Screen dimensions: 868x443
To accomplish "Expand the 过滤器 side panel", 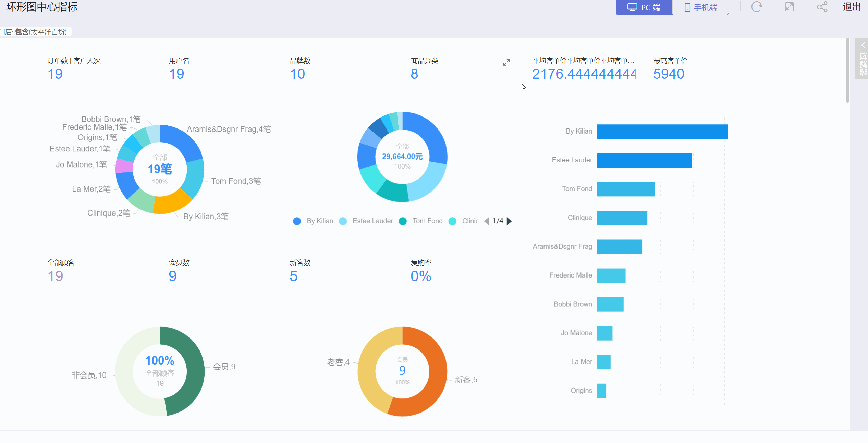I will click(x=863, y=58).
